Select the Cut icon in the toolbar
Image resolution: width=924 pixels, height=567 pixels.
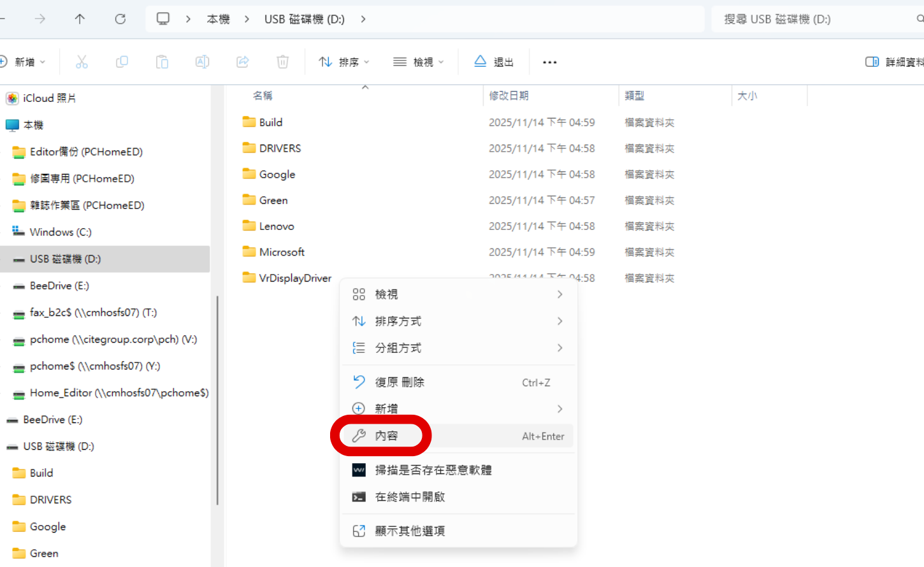(x=81, y=61)
